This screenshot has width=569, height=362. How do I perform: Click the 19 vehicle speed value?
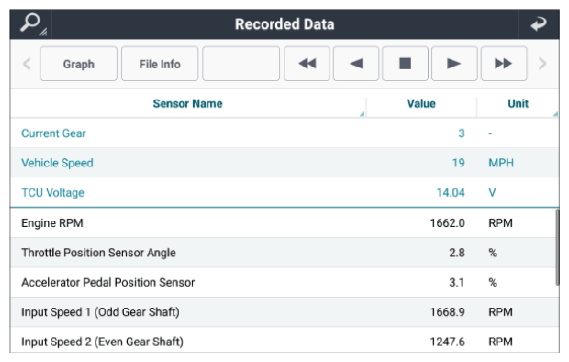458,163
